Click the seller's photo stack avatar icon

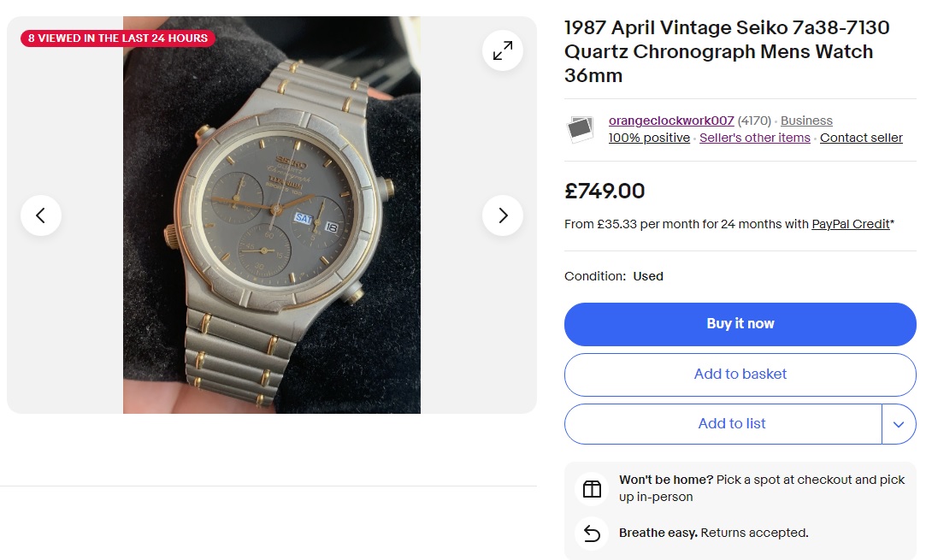coord(581,129)
